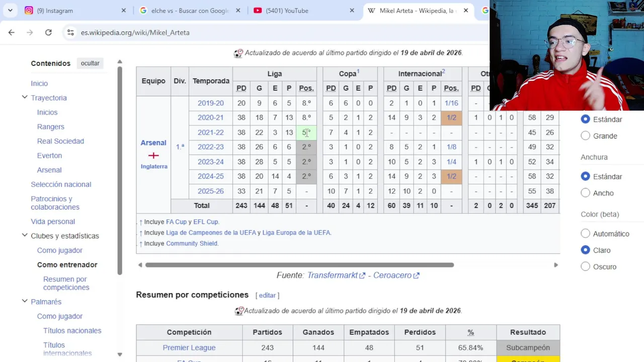Image resolution: width=644 pixels, height=362 pixels.
Task: Go to Vida personal section
Action: (53, 222)
